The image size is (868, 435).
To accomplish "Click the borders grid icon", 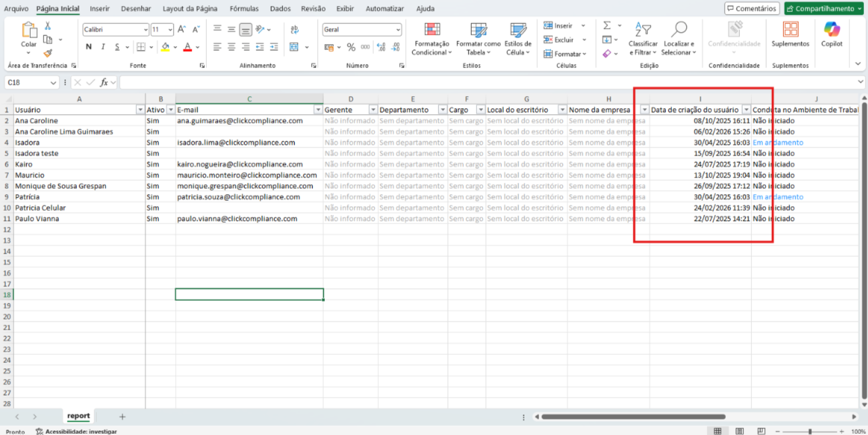I will 141,47.
